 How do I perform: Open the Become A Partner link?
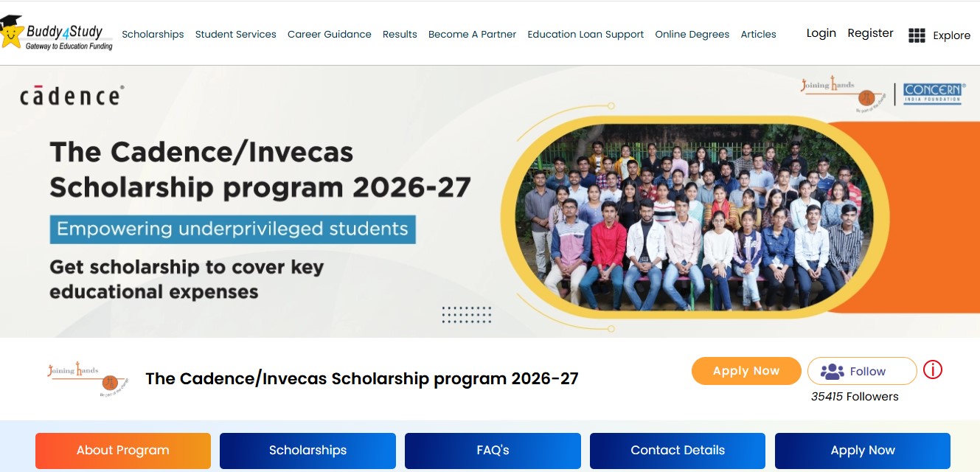472,35
